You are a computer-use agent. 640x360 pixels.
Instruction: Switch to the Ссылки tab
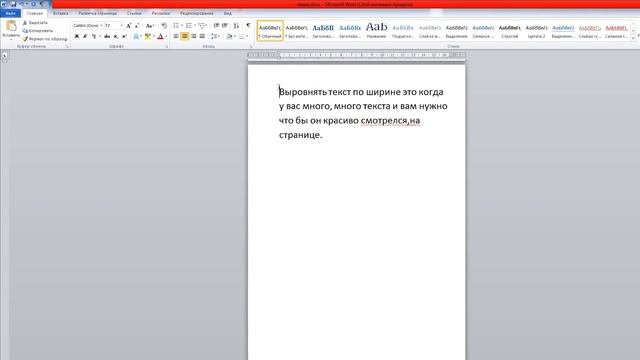click(x=134, y=13)
